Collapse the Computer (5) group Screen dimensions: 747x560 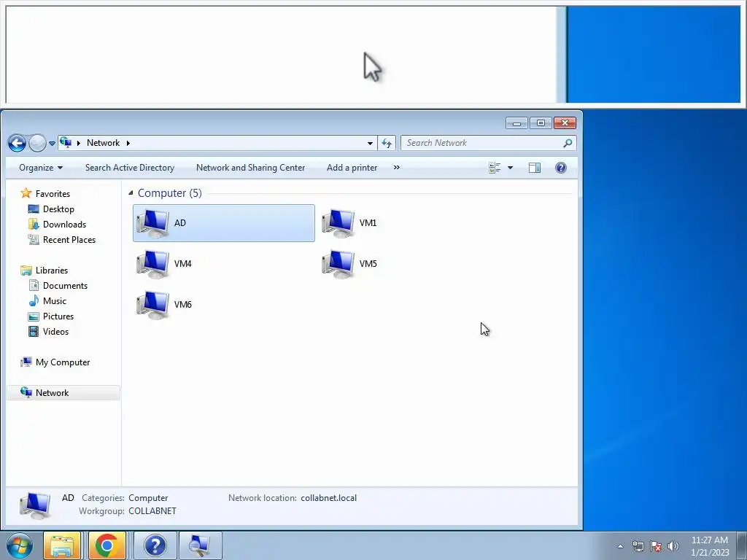[131, 192]
